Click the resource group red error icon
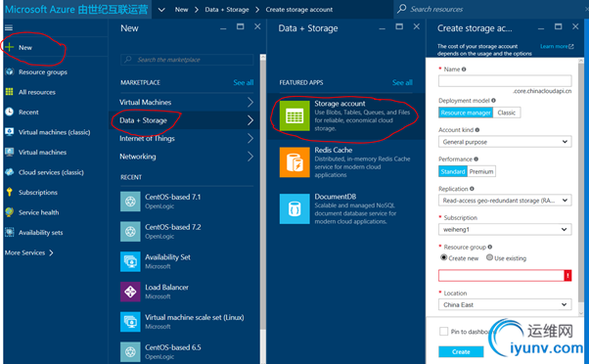Viewport: 589px width, 364px height. tap(567, 275)
